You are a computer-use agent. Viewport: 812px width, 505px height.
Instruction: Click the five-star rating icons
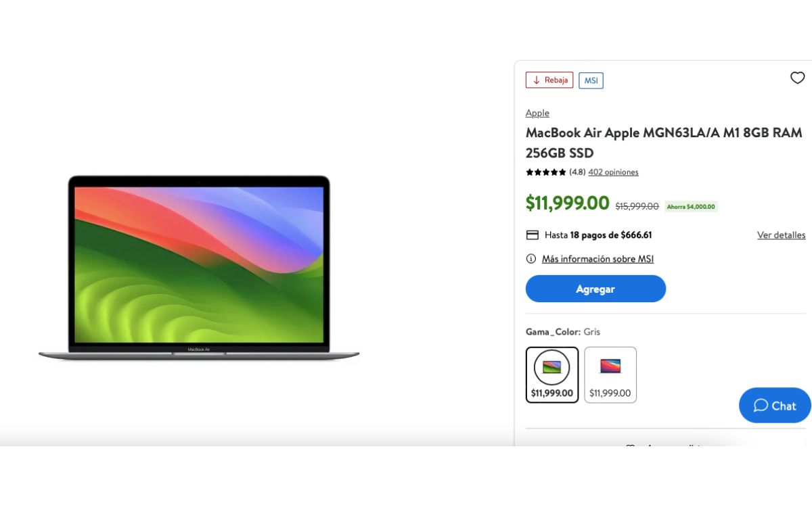(x=546, y=172)
